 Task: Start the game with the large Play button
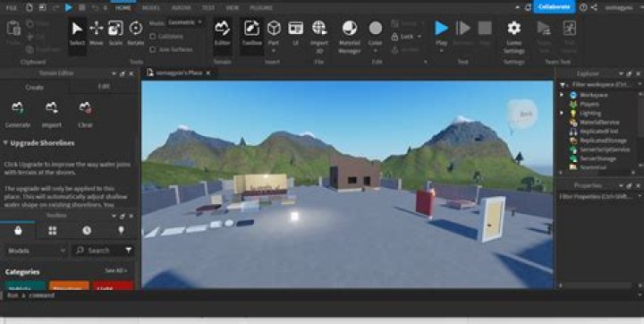442,28
